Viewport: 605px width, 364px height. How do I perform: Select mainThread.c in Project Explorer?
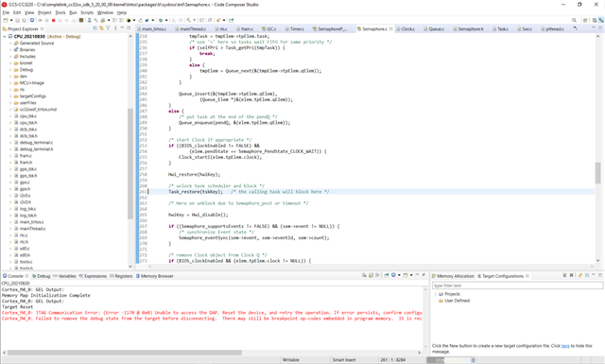tap(32, 229)
